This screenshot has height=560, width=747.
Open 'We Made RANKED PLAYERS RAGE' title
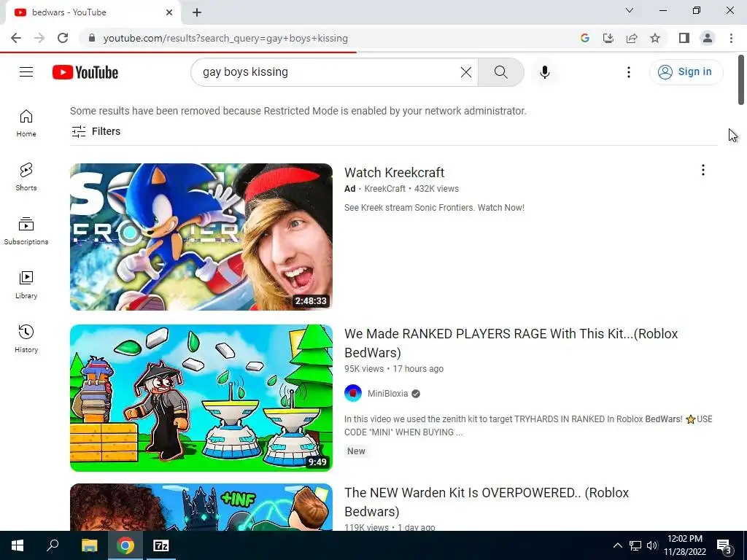[511, 343]
